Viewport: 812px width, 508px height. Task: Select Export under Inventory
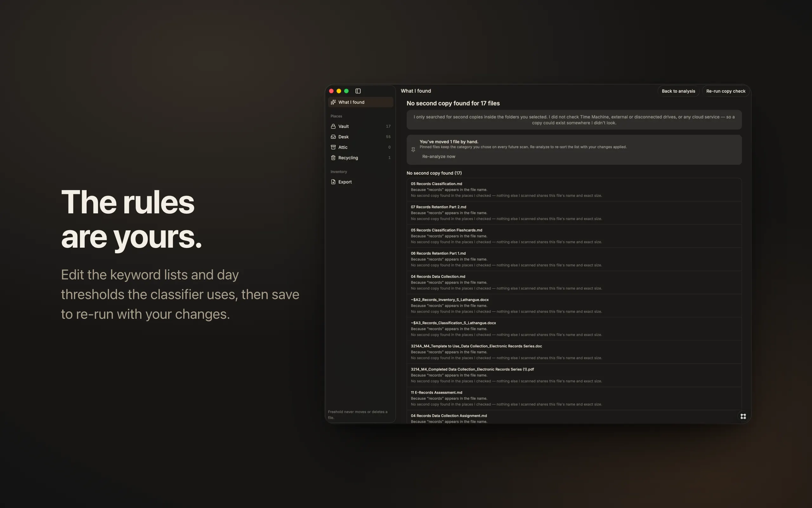click(360, 182)
